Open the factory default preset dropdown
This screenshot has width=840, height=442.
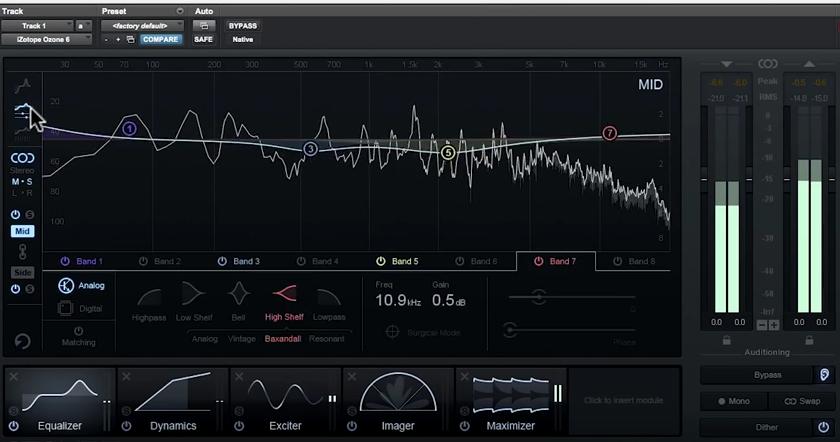pyautogui.click(x=142, y=25)
